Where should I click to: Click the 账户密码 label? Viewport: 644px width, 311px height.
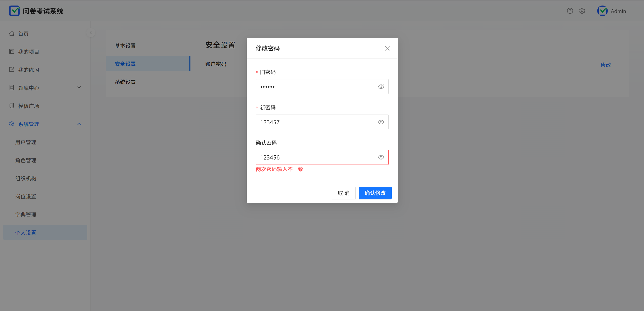(x=216, y=64)
